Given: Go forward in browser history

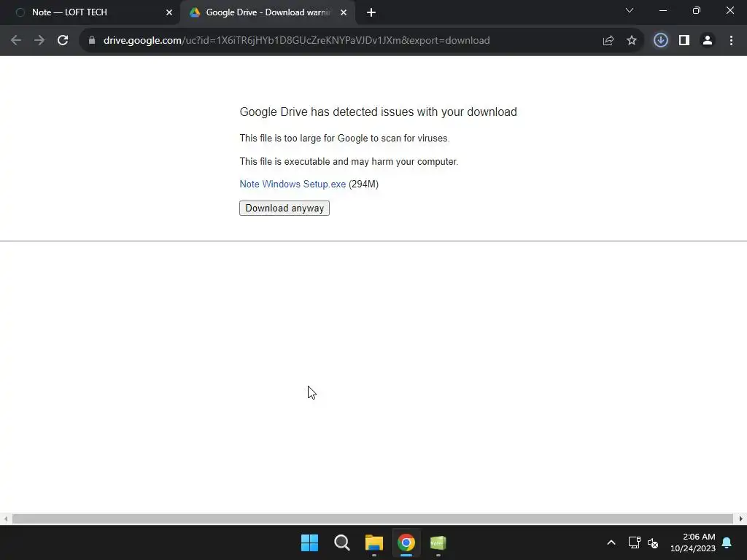Looking at the screenshot, I should [39, 41].
